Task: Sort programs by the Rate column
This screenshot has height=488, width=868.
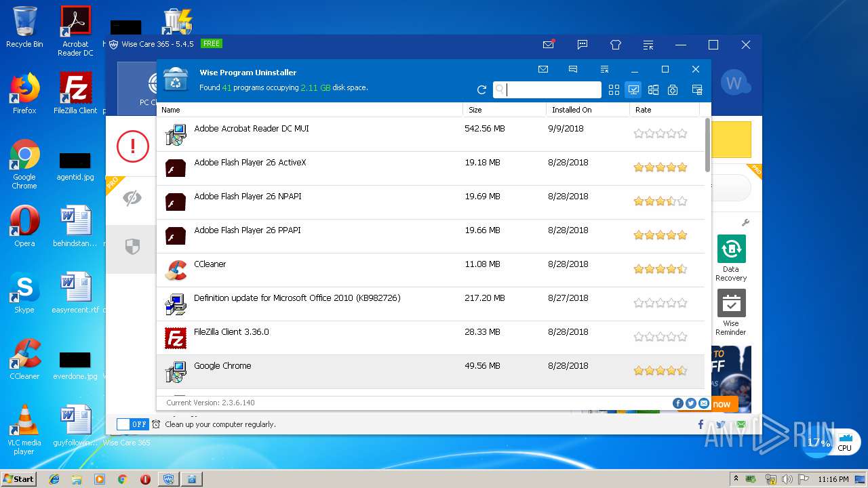Action: pyautogui.click(x=665, y=110)
